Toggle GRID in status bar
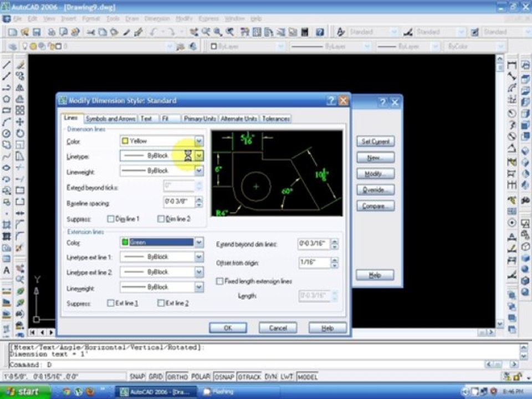Image resolution: width=532 pixels, height=399 pixels. [x=155, y=377]
